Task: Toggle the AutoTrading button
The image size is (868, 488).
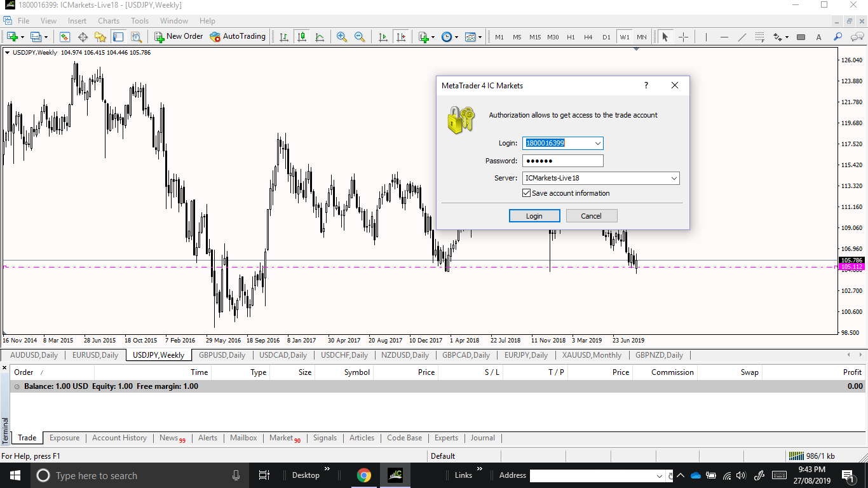Action: click(x=238, y=37)
